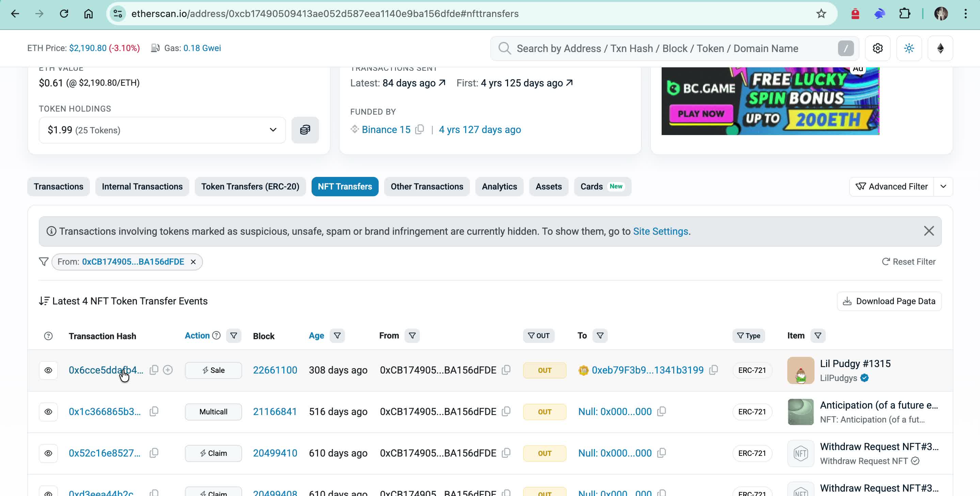
Task: Focus the address search field
Action: pos(674,48)
